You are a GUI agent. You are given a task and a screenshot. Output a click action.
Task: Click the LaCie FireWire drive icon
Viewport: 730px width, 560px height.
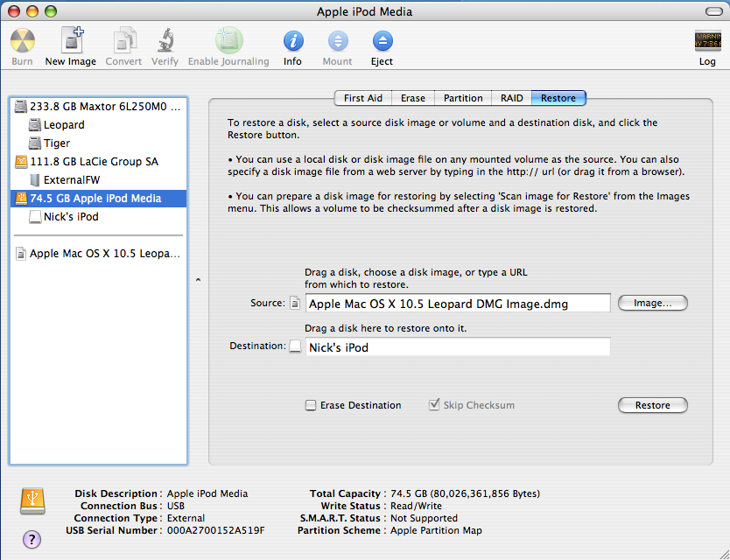(x=21, y=162)
